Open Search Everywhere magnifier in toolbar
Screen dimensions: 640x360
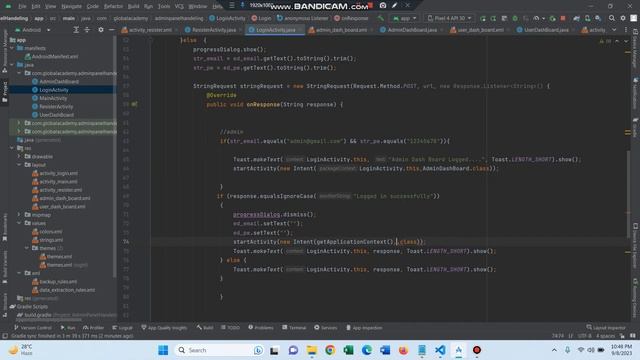point(611,18)
